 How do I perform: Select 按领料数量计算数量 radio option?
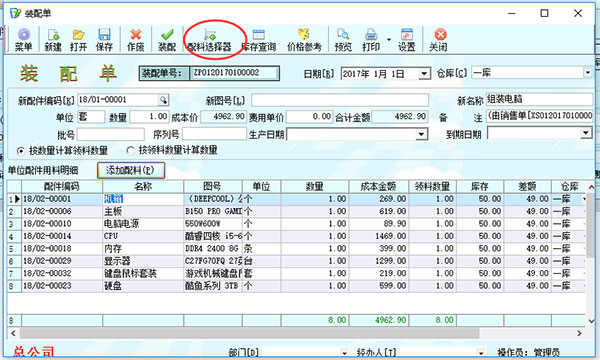pos(130,151)
